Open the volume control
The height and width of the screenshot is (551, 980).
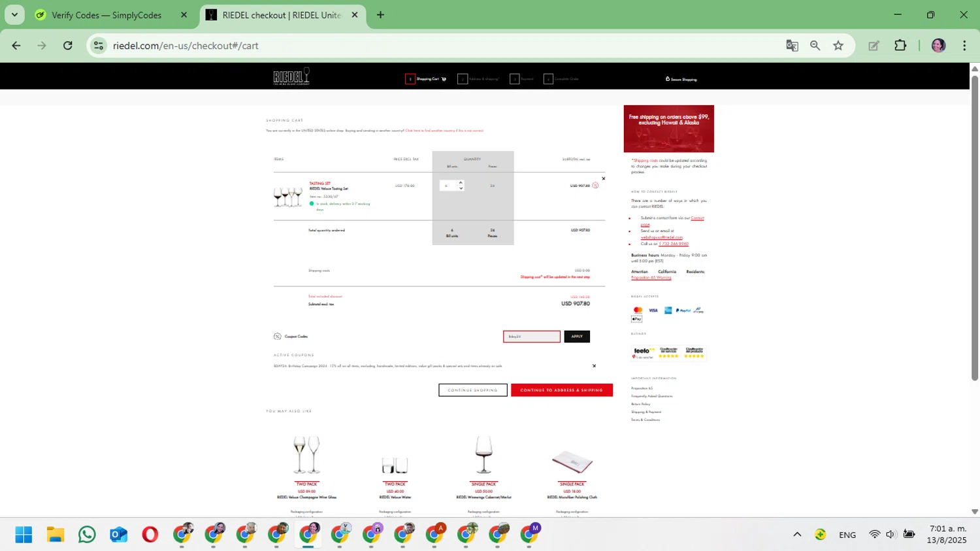click(x=890, y=535)
